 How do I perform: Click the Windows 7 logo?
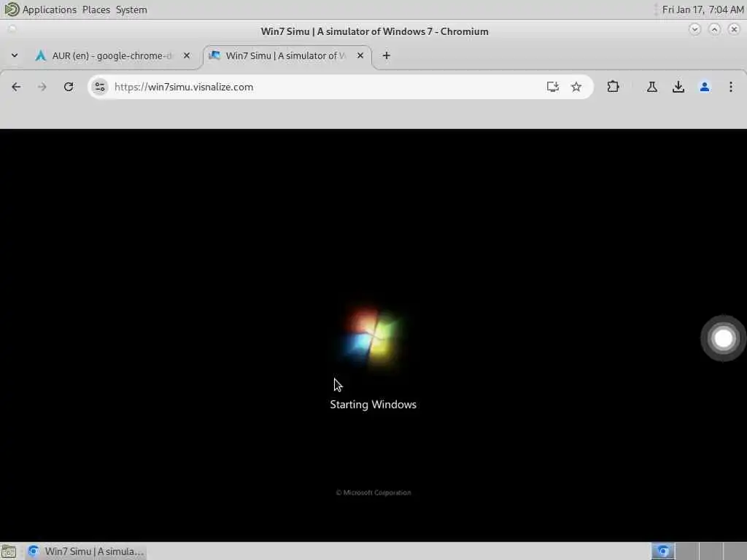[372, 336]
